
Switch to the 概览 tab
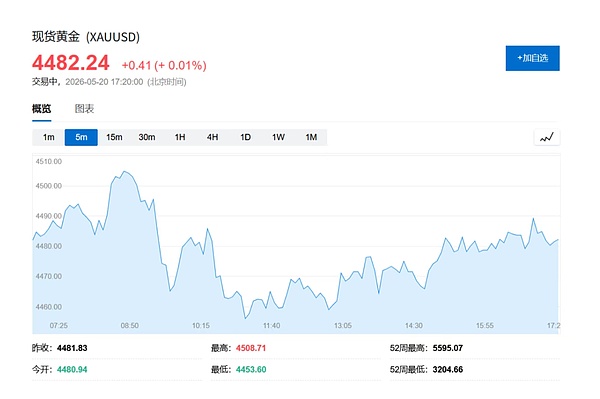point(41,109)
